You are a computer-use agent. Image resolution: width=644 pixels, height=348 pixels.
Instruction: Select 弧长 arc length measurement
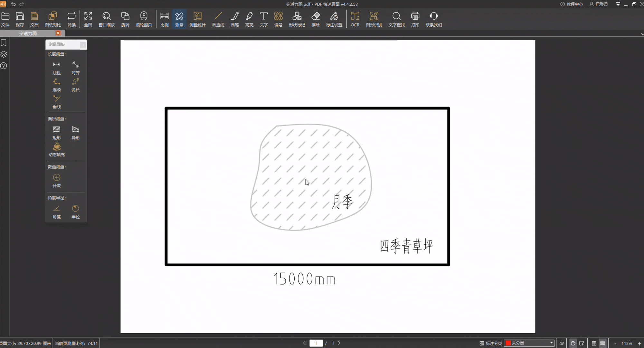tap(75, 85)
